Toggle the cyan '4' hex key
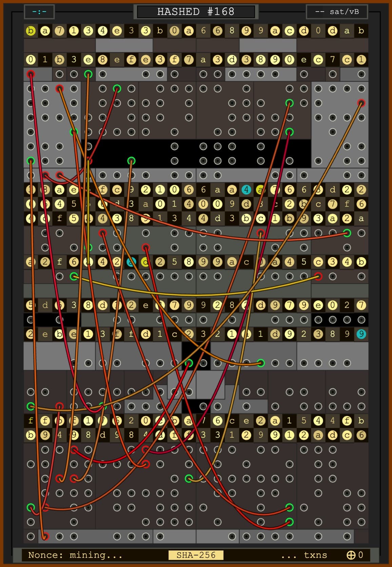The width and height of the screenshot is (392, 567). pyautogui.click(x=246, y=190)
